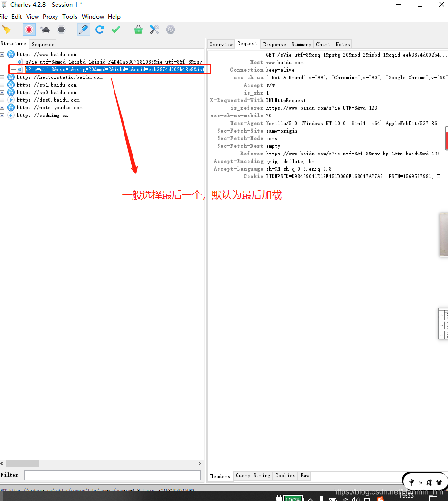Switch to the Headers bottom tab

(220, 476)
